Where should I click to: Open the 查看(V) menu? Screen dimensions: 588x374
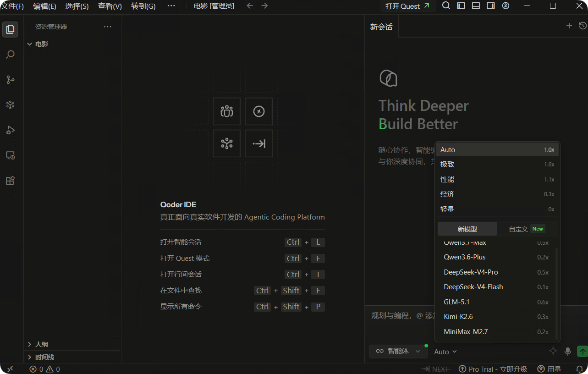[110, 6]
